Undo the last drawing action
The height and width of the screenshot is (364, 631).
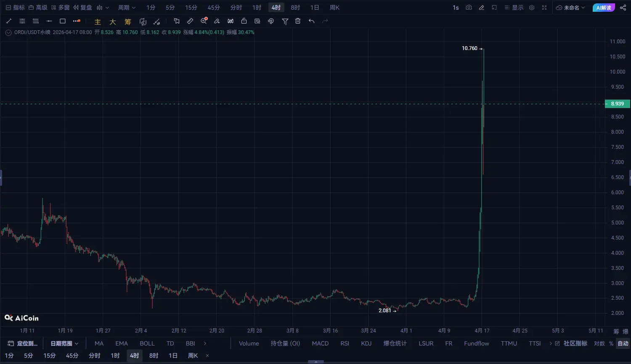coord(311,21)
